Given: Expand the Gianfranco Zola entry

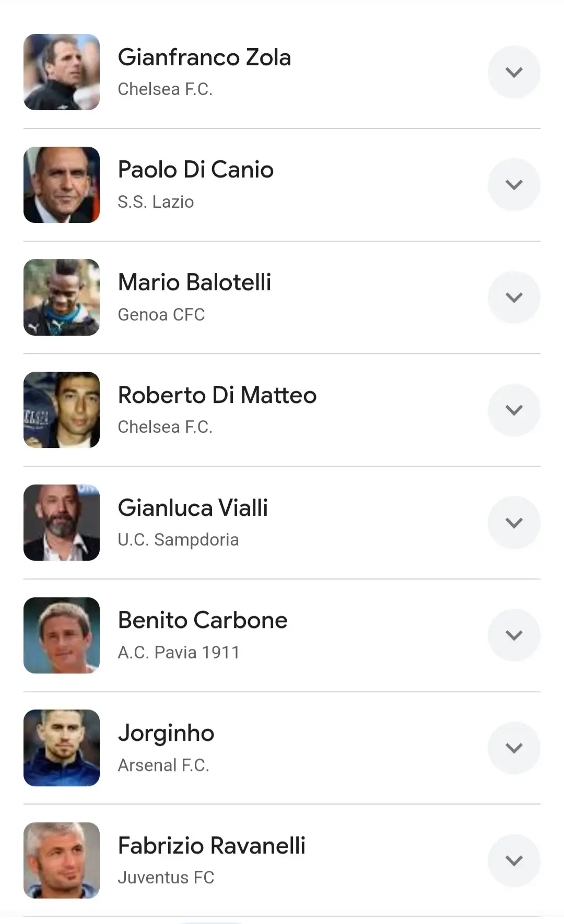Looking at the screenshot, I should (514, 72).
